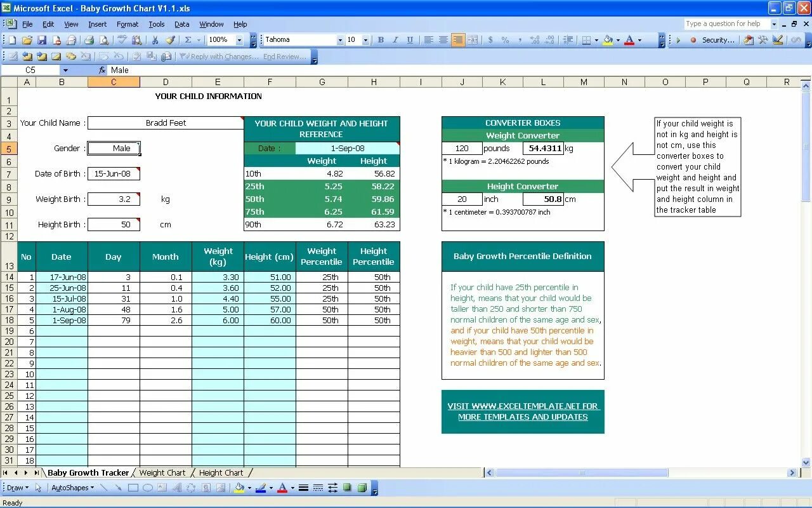This screenshot has height=508, width=812.
Task: Expand the Fill Color dropdown arrow on Formatting toolbar
Action: pos(618,40)
